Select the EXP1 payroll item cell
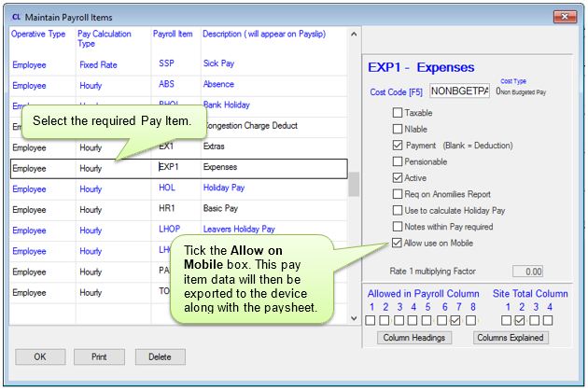The image size is (588, 391). coord(175,168)
